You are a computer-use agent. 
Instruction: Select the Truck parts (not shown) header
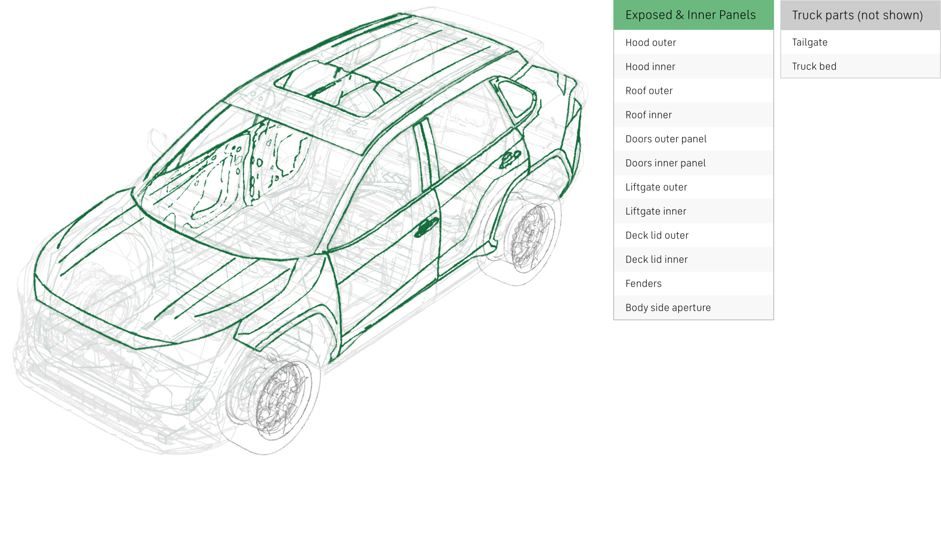click(860, 15)
